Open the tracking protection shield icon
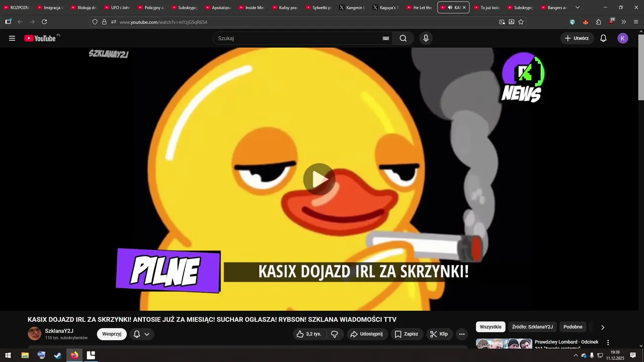The height and width of the screenshot is (362, 644). [x=95, y=22]
